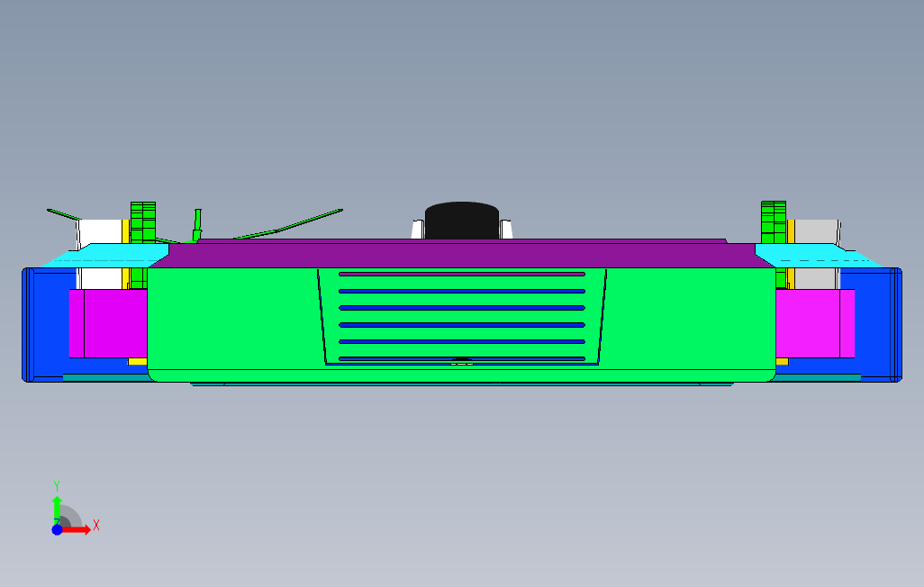Image resolution: width=924 pixels, height=587 pixels.
Task: Select the topmost purple vent slot
Action: (x=462, y=274)
